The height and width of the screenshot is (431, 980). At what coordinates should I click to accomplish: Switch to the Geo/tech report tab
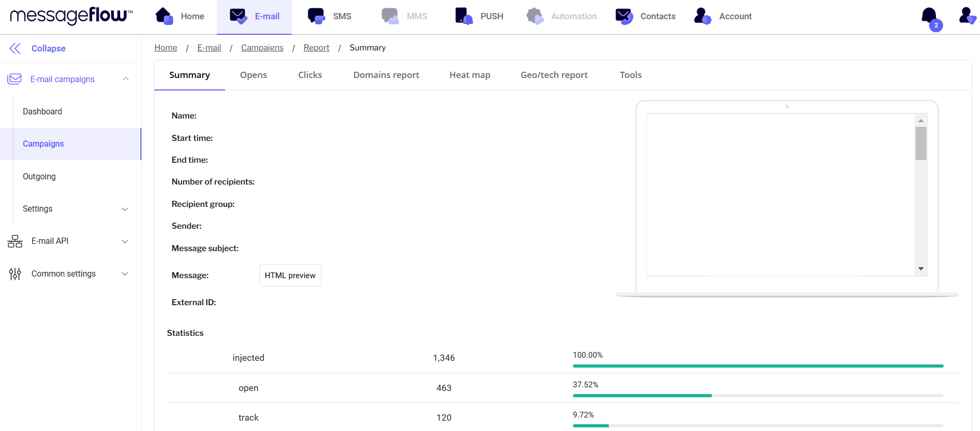click(554, 75)
